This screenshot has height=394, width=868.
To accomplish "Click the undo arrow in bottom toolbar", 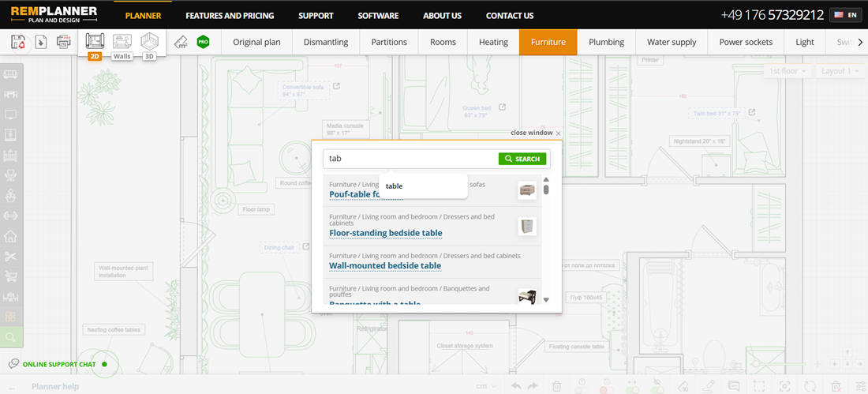I will coord(516,386).
